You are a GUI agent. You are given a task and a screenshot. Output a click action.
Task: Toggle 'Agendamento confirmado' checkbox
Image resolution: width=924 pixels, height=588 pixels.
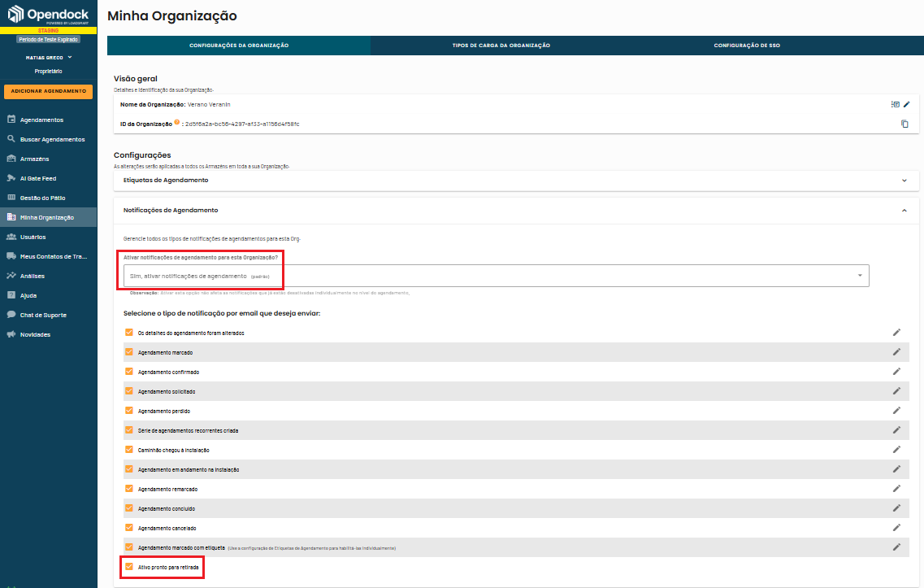(x=129, y=372)
